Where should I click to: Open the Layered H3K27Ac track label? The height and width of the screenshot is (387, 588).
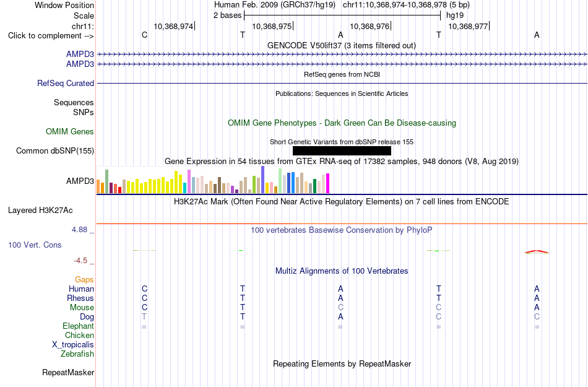click(40, 211)
